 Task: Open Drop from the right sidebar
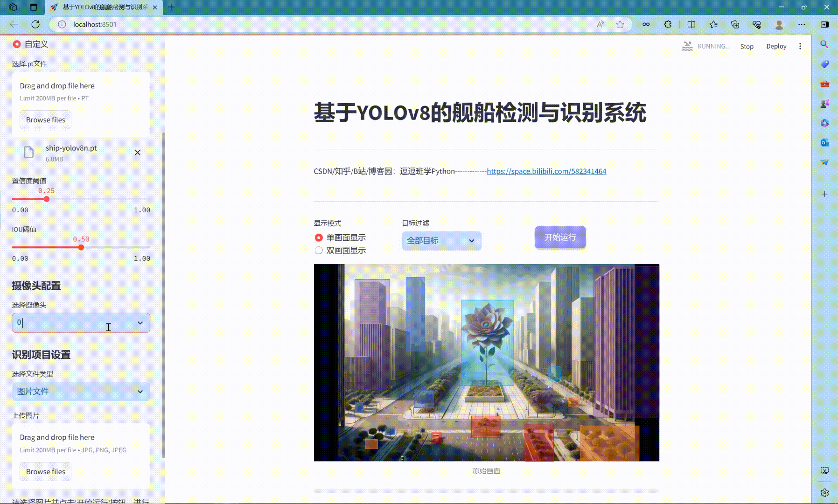point(824,162)
